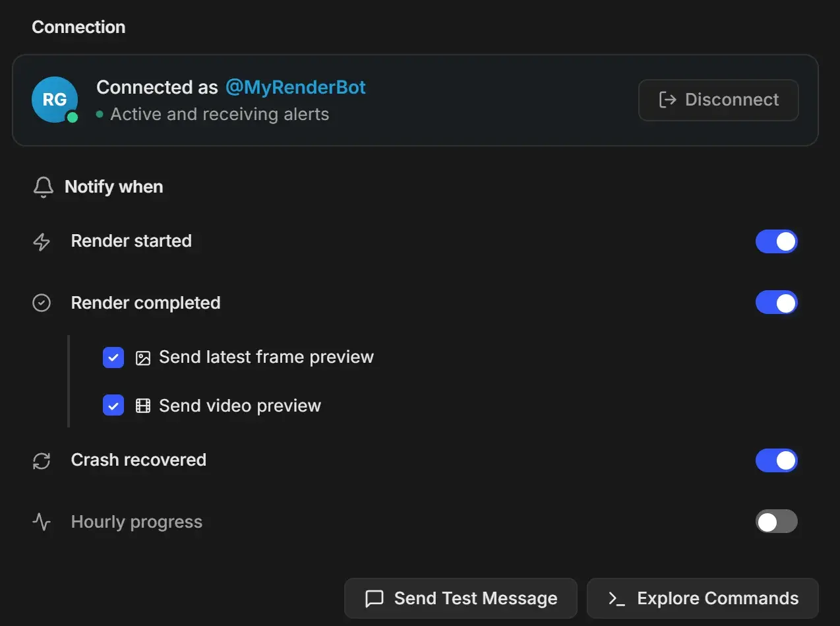Uncheck Send video preview checkbox

(113, 405)
